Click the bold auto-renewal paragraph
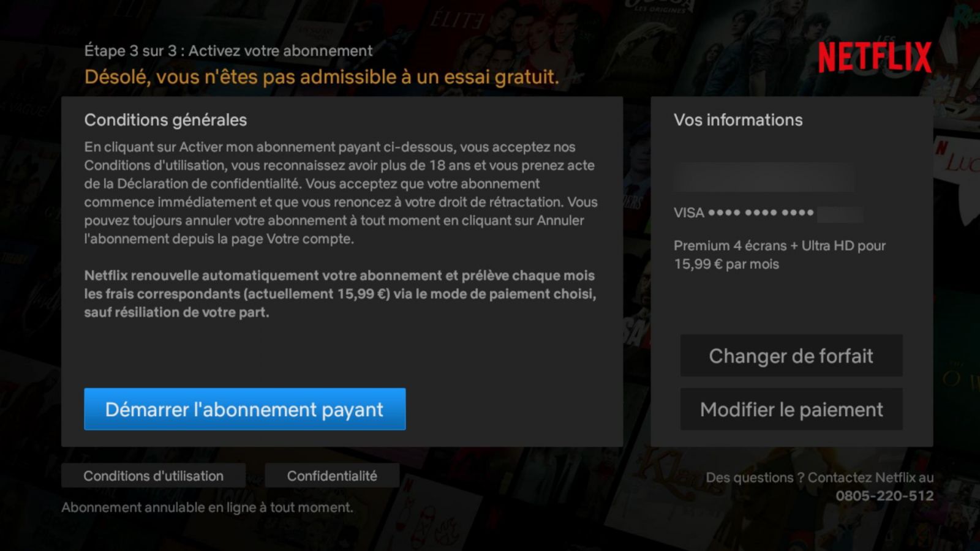 [340, 294]
